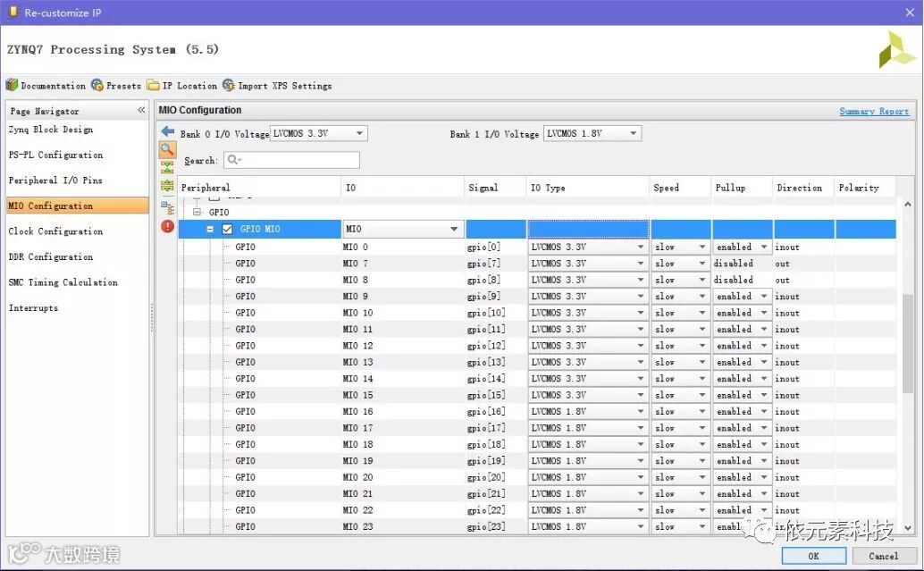Toggle the magnifier search icon in side toolbar
Image resolution: width=924 pixels, height=571 pixels.
click(167, 149)
